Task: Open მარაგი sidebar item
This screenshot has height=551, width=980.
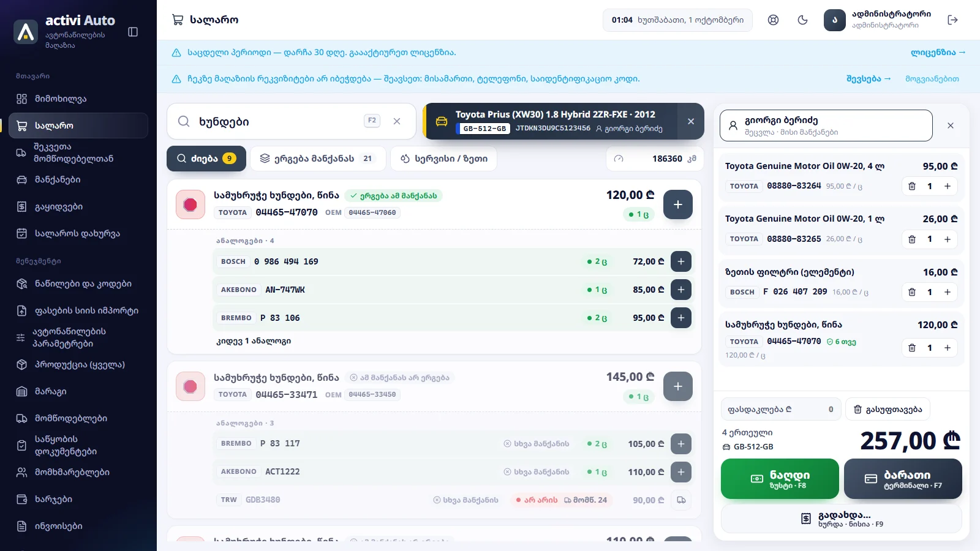Action: tap(78, 391)
